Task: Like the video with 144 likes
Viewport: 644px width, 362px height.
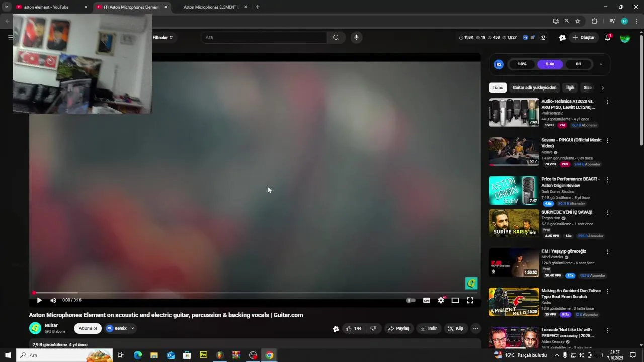Action: point(353,328)
